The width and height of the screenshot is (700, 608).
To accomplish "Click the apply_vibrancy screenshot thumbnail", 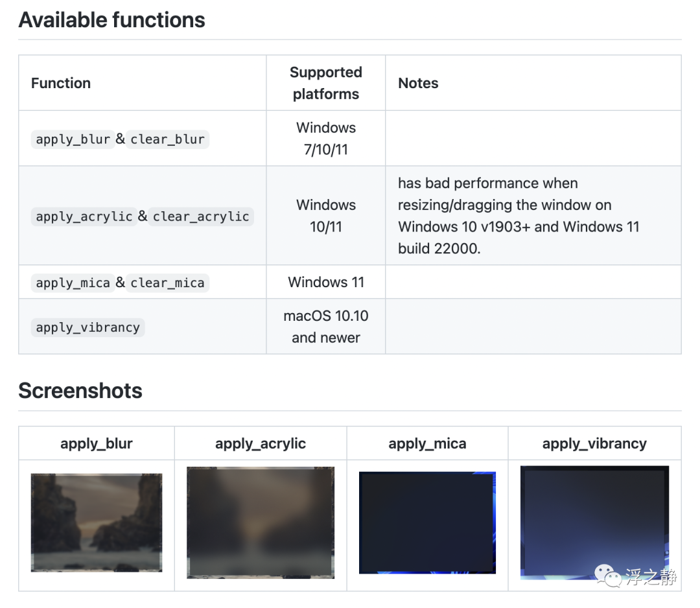I will [x=594, y=522].
